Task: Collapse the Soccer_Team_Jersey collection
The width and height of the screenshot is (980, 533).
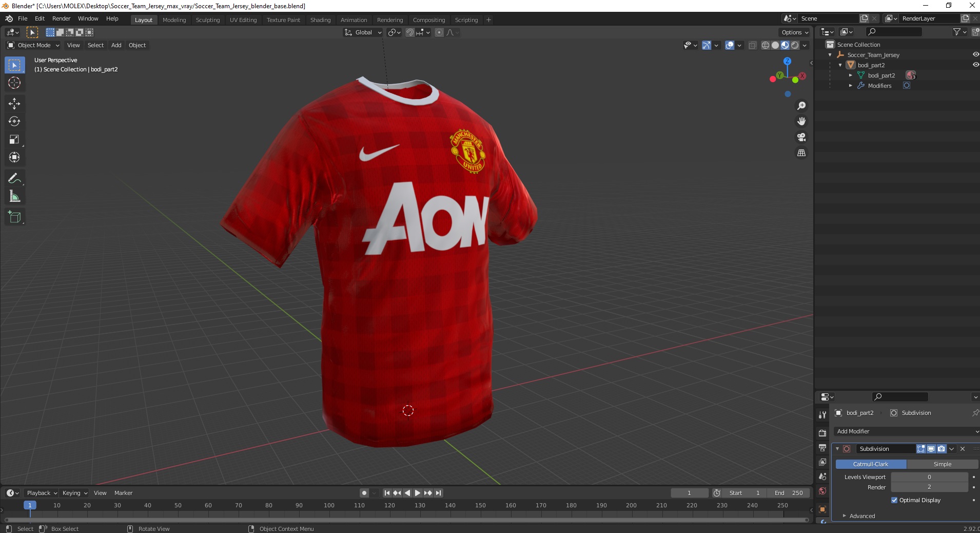Action: pos(830,55)
